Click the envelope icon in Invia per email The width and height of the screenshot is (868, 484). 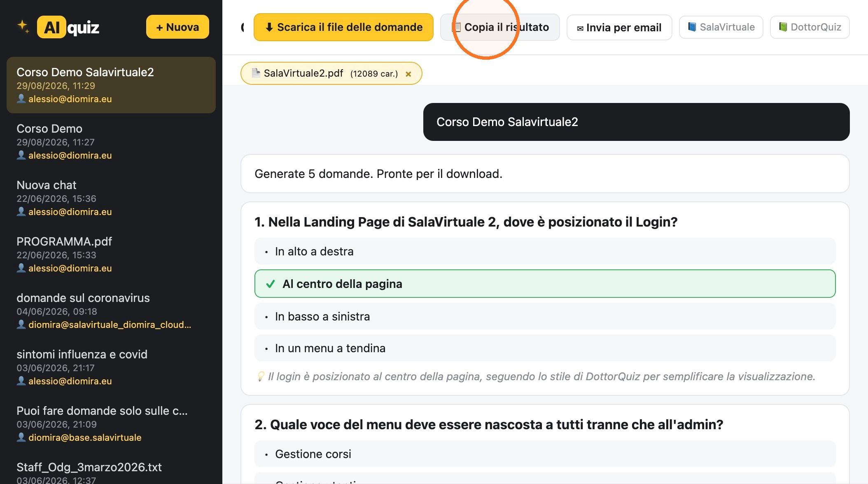[x=580, y=28]
